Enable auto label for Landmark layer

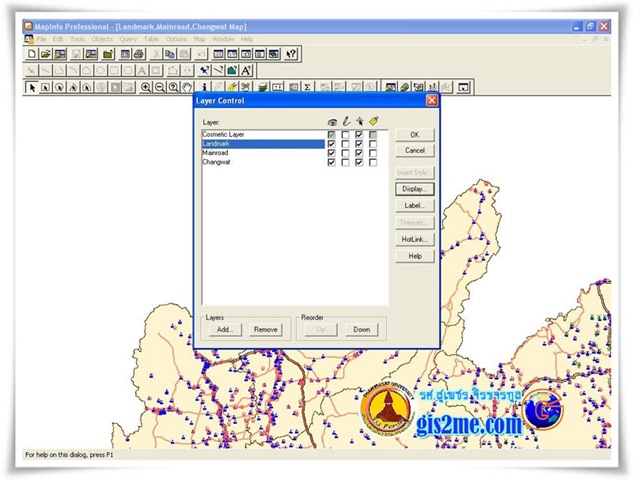click(x=373, y=144)
